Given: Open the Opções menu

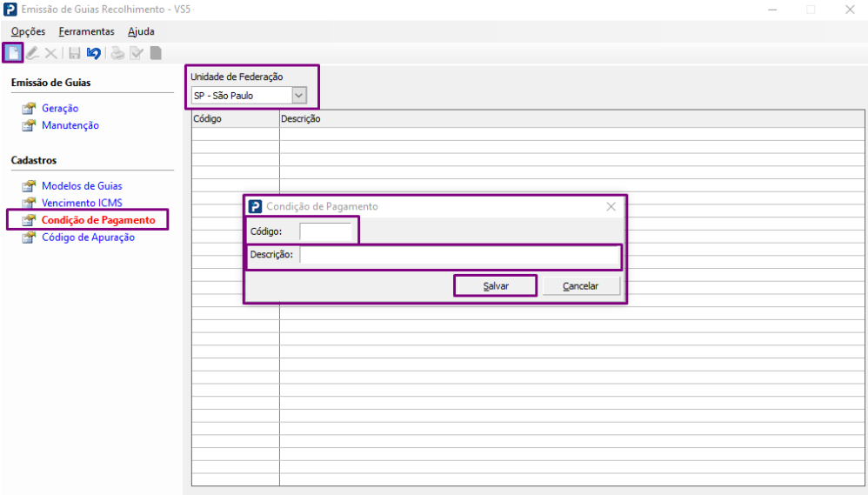Looking at the screenshot, I should (x=28, y=31).
